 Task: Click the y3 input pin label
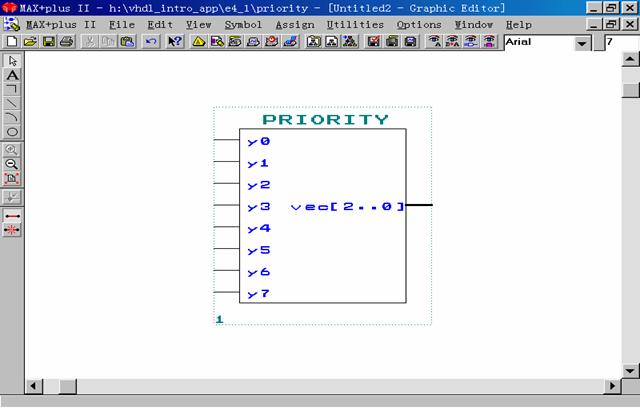[x=258, y=207]
